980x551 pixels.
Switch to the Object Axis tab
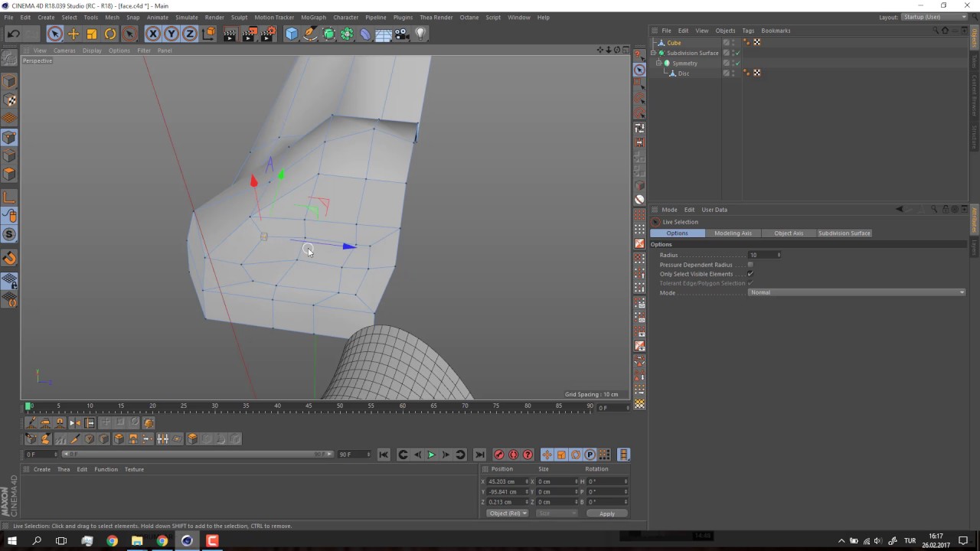click(x=789, y=233)
